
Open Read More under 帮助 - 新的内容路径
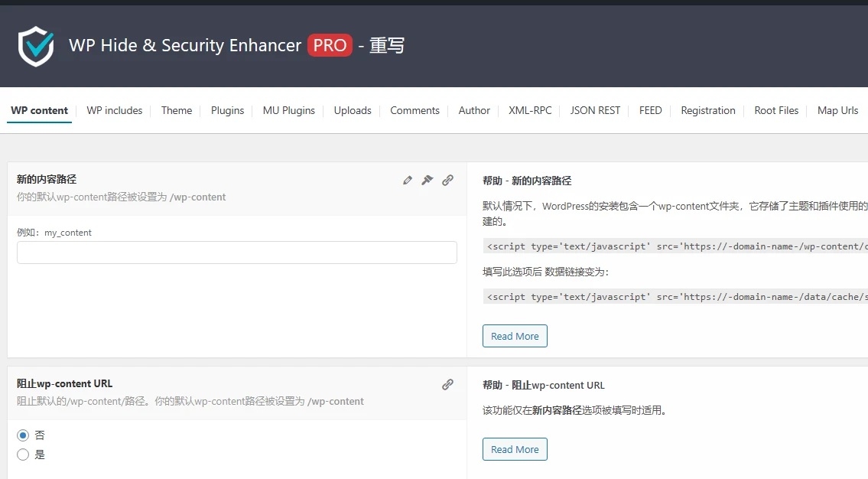pyautogui.click(x=515, y=335)
